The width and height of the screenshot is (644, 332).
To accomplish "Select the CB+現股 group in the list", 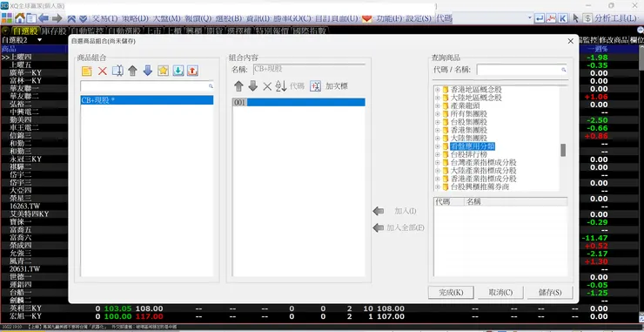I will [147, 100].
